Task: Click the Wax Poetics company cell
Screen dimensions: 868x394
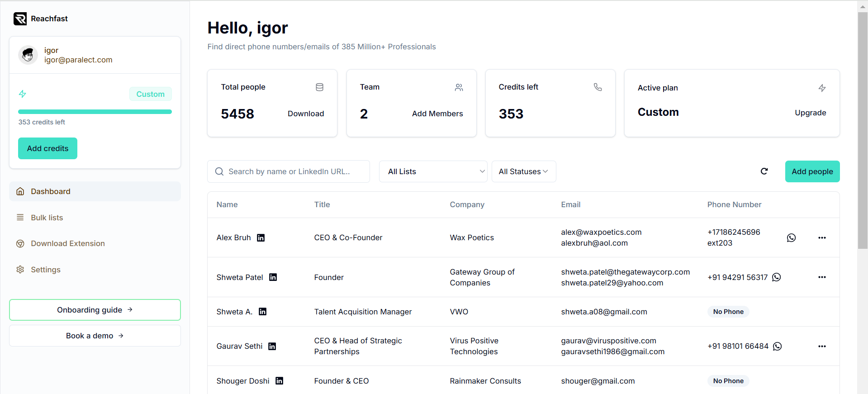Action: 472,237
